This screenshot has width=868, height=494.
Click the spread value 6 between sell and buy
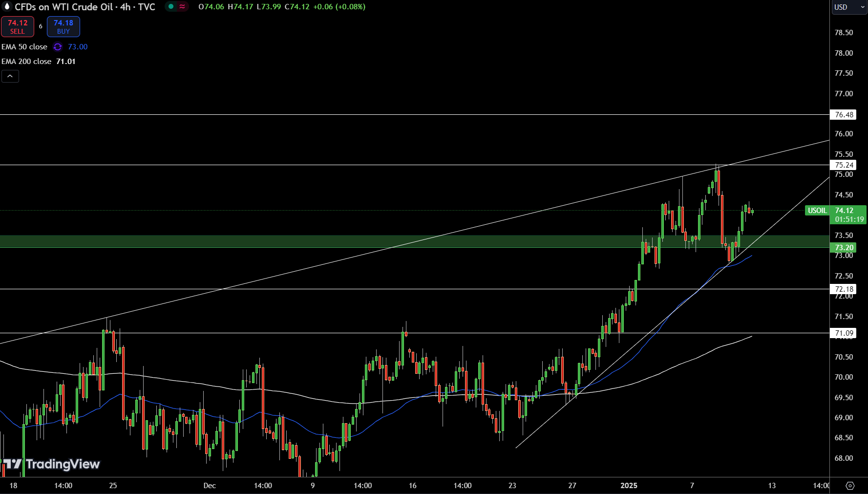coord(41,26)
